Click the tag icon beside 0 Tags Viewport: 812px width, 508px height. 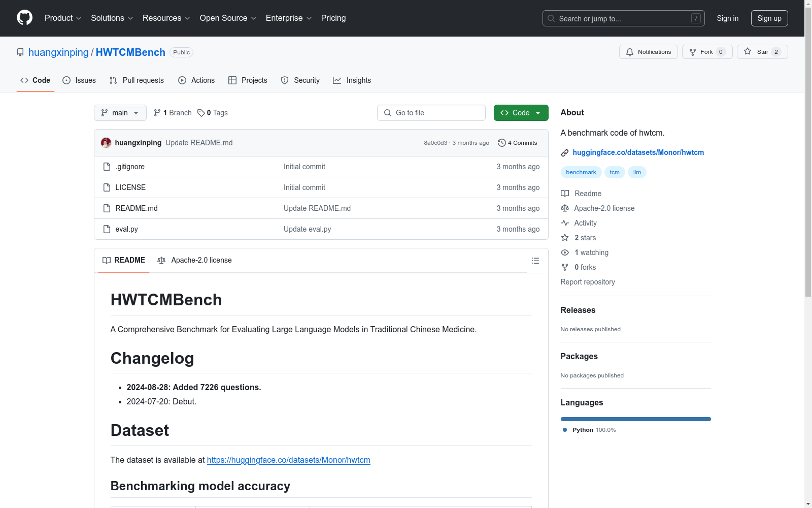[201, 113]
